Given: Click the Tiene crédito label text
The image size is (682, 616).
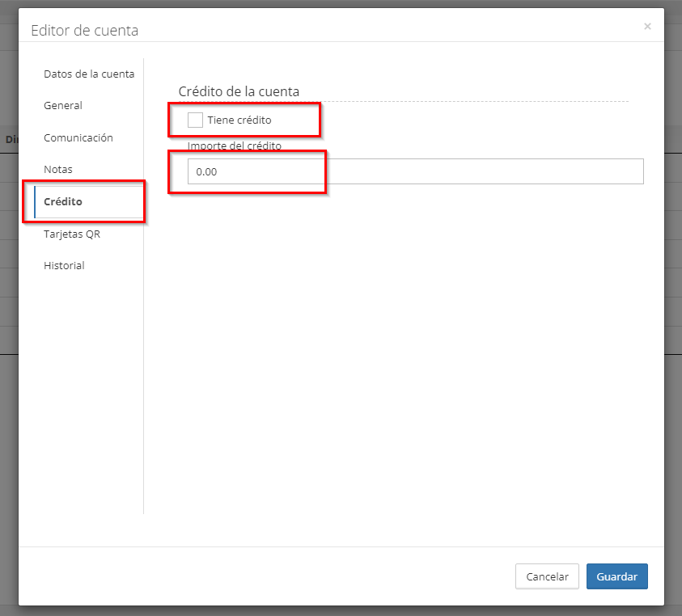Looking at the screenshot, I should click(239, 120).
